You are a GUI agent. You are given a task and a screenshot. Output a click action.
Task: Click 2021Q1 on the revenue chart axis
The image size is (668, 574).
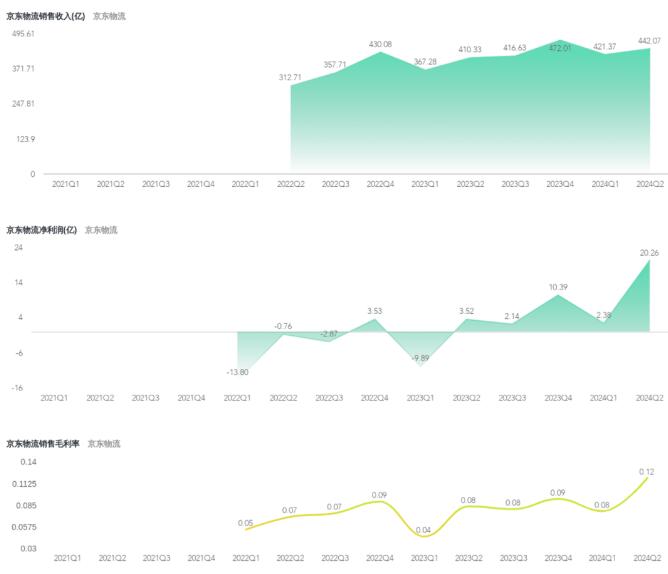click(x=65, y=184)
